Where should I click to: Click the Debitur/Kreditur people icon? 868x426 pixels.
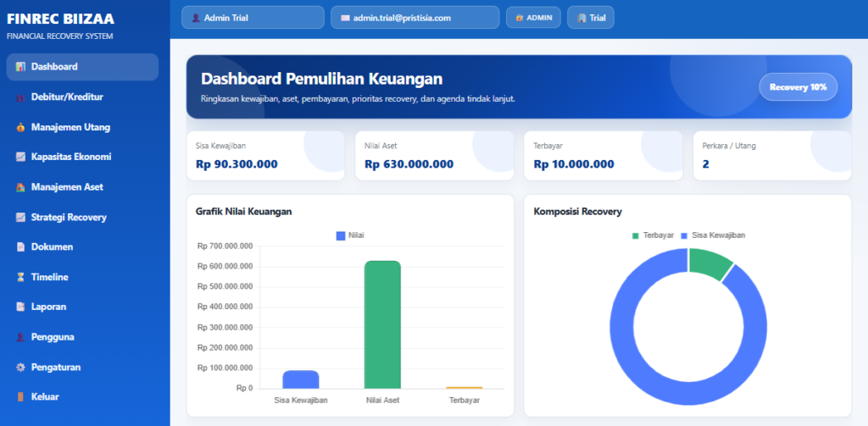20,97
